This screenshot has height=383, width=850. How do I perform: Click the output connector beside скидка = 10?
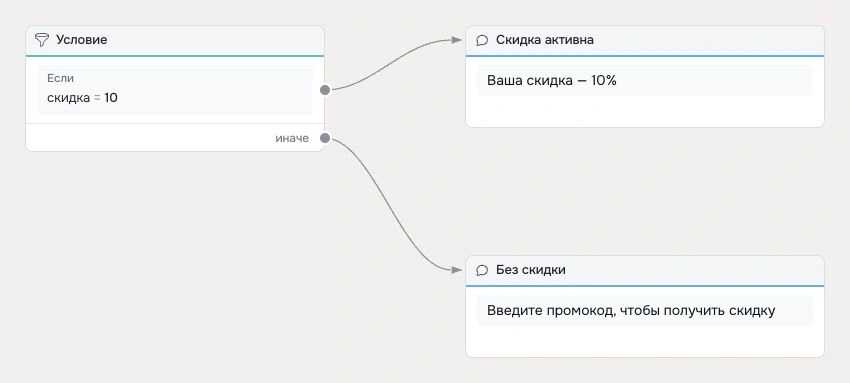325,90
